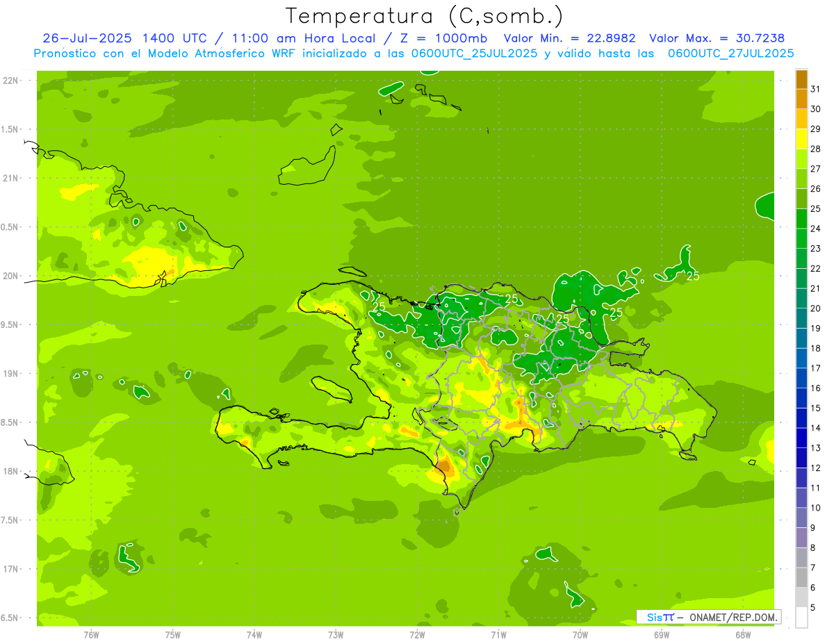Screen dimensions: 834x644
Task: Click the "18N" latitude axis label
Action: pos(11,472)
